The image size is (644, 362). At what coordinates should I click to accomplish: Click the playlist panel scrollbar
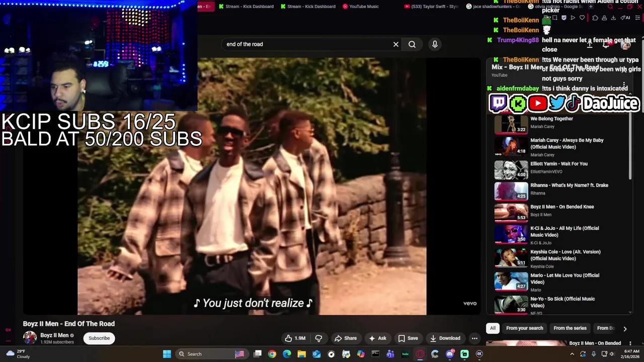tap(630, 146)
